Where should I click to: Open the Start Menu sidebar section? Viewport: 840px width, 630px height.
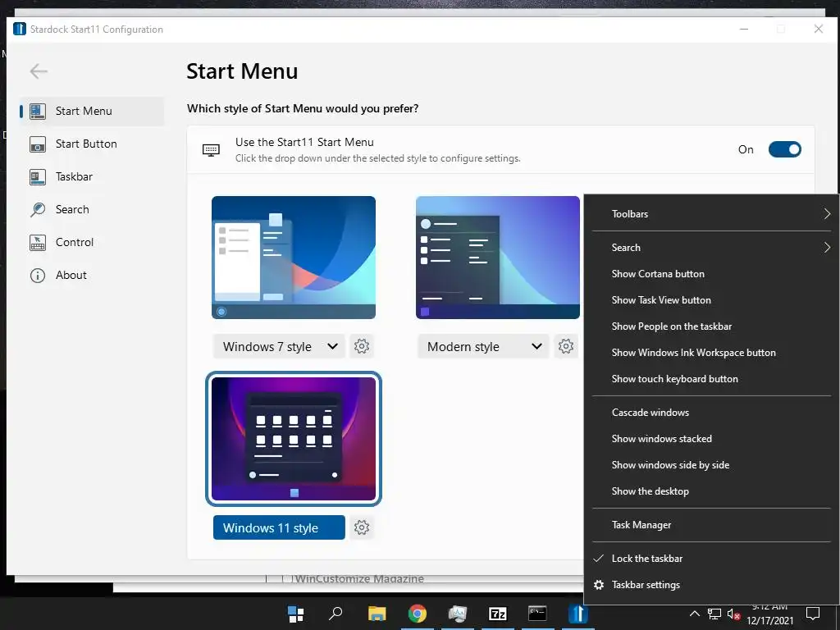92,111
